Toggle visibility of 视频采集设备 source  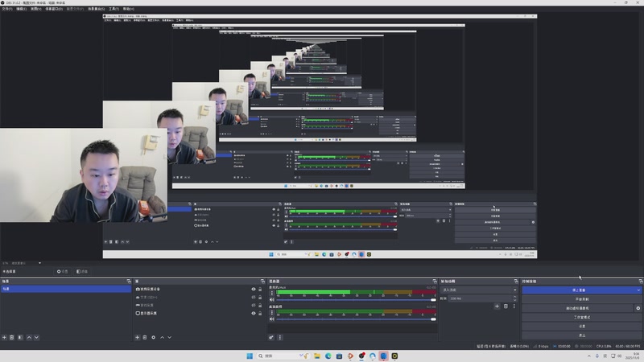254,290
